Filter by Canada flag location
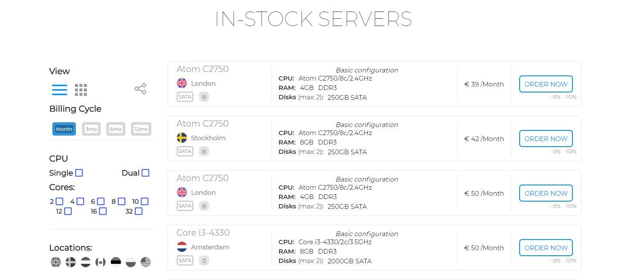This screenshot has width=644, height=280. 101,262
